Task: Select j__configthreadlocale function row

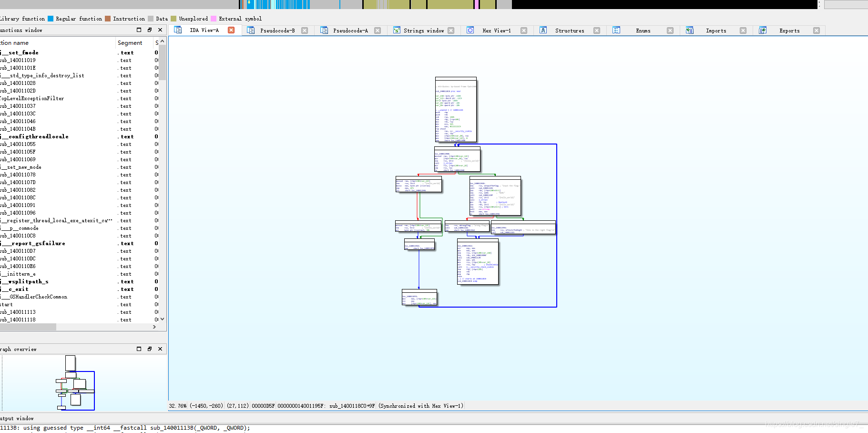Action: [x=79, y=136]
